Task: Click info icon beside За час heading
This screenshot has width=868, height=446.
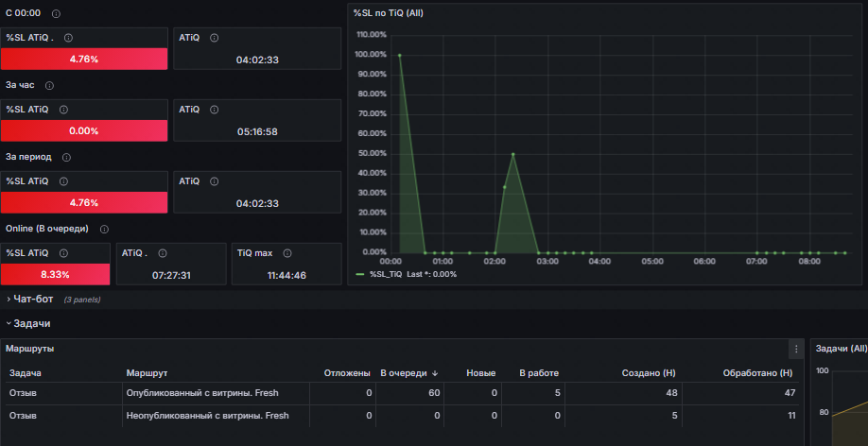Action: tap(49, 86)
